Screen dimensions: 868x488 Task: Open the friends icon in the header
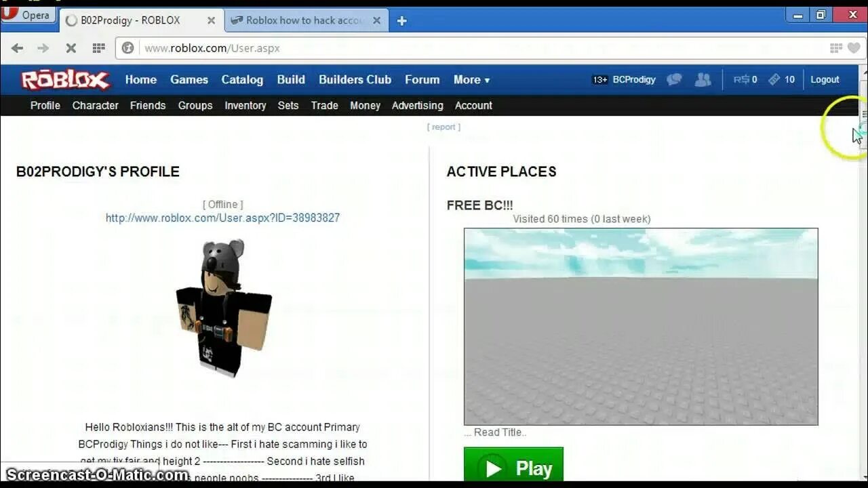click(703, 79)
